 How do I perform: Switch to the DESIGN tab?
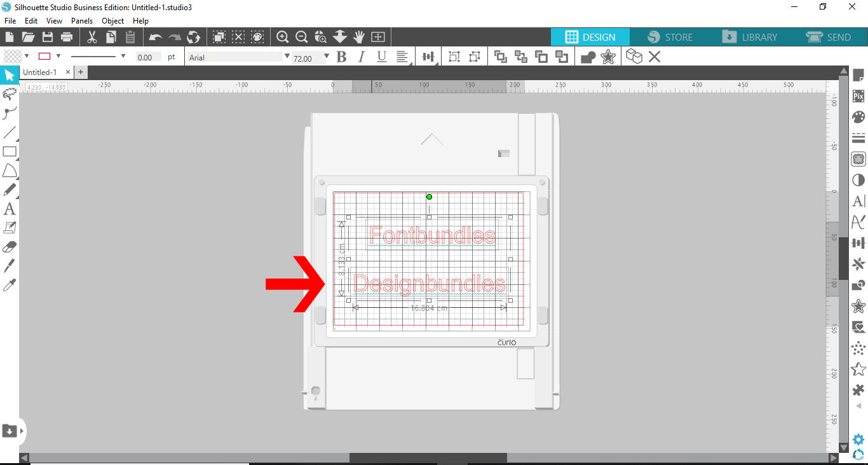pos(590,37)
